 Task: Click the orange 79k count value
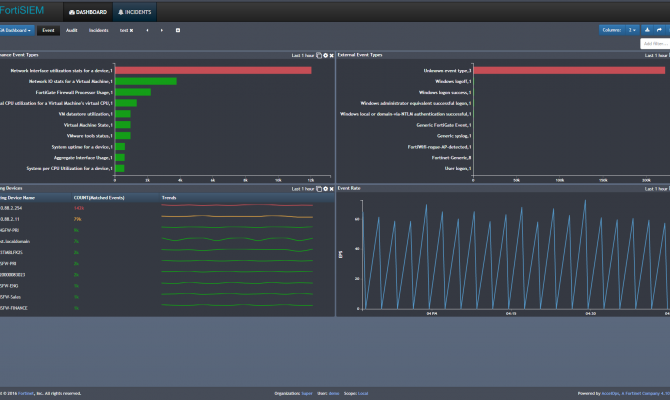coord(77,219)
